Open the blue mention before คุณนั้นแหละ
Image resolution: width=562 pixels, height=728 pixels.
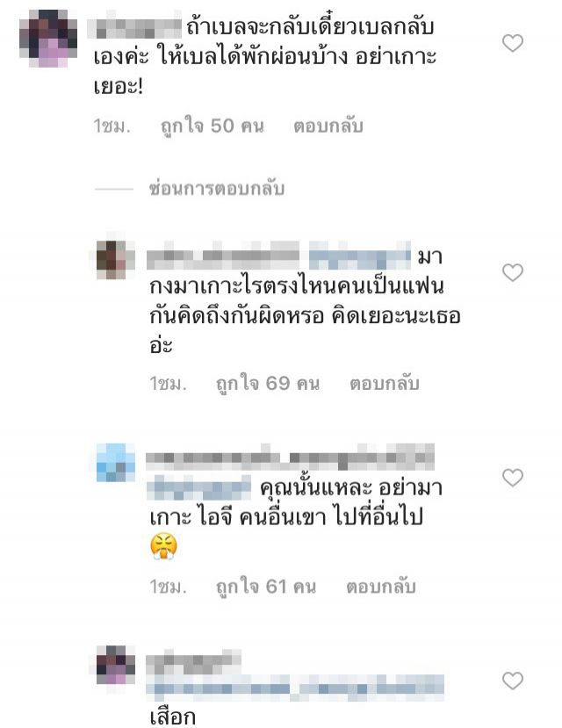coord(198,487)
